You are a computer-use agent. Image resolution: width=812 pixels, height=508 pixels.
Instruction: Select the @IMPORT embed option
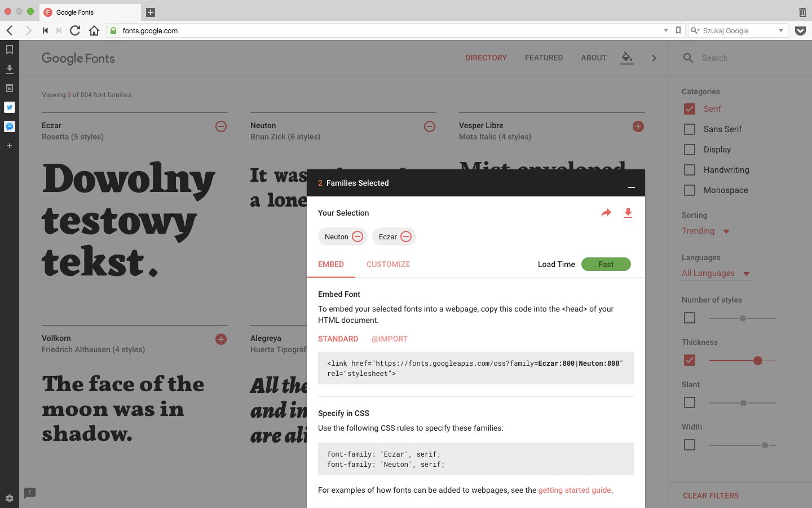(390, 339)
